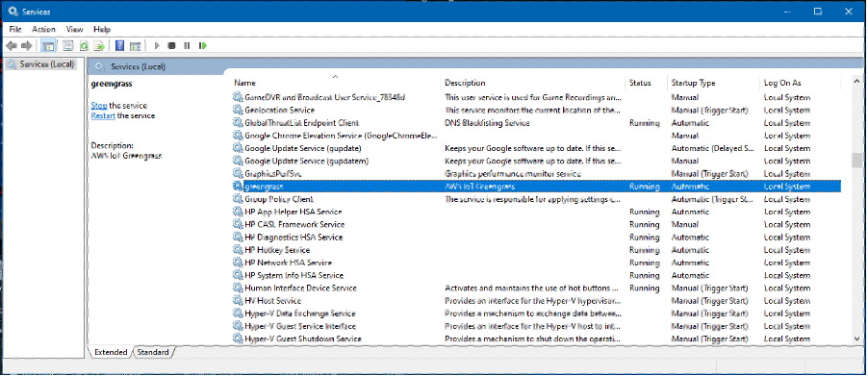Click the gear icon beside Group Policy Client
The width and height of the screenshot is (868, 376).
tap(238, 199)
